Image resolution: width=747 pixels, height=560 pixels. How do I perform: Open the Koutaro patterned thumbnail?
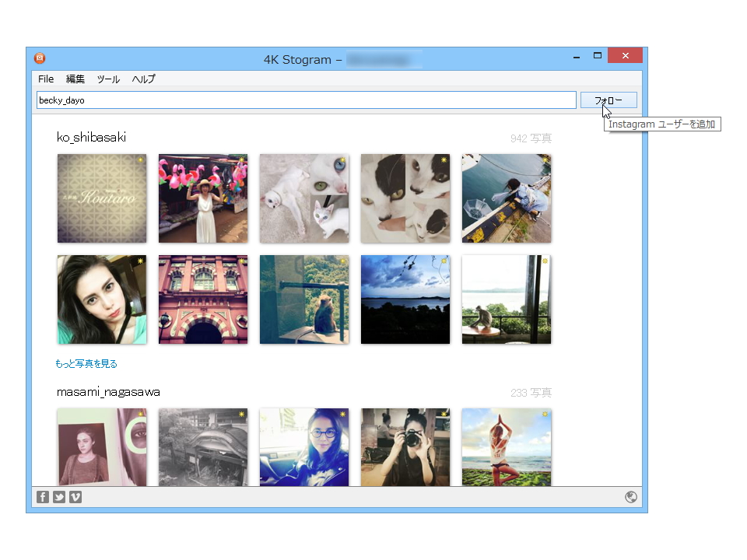click(102, 198)
